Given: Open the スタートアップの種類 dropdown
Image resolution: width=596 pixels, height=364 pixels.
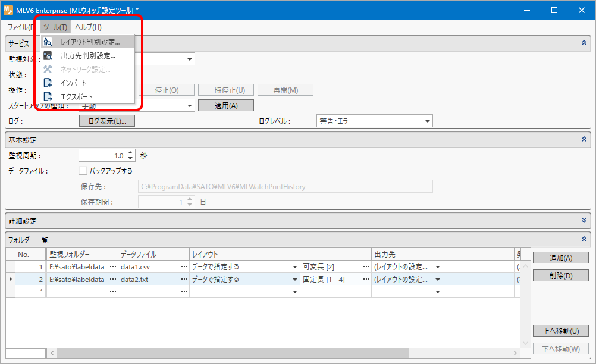Looking at the screenshot, I should [x=190, y=106].
